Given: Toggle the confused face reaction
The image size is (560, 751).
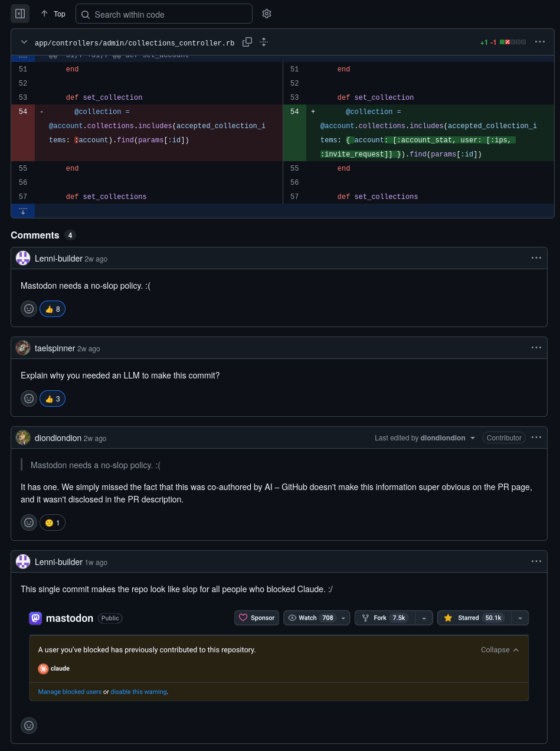Looking at the screenshot, I should 53,523.
